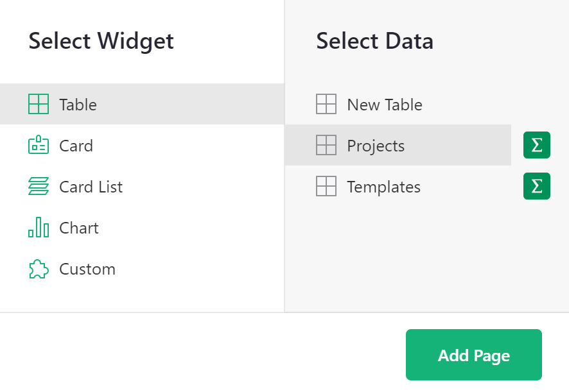Select the Table widget icon

pyautogui.click(x=39, y=104)
